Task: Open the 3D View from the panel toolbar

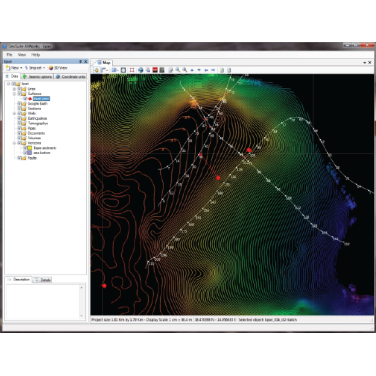Action: (58, 68)
